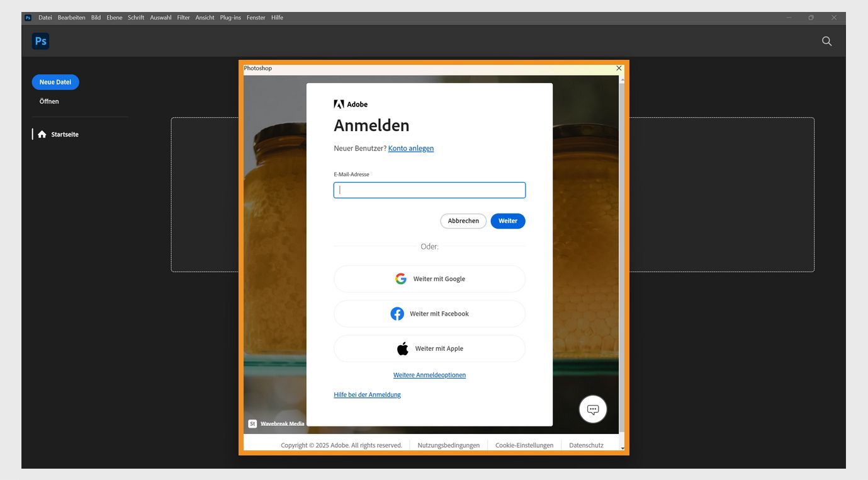Open the Bearbeiten menu
868x480 pixels.
(72, 18)
